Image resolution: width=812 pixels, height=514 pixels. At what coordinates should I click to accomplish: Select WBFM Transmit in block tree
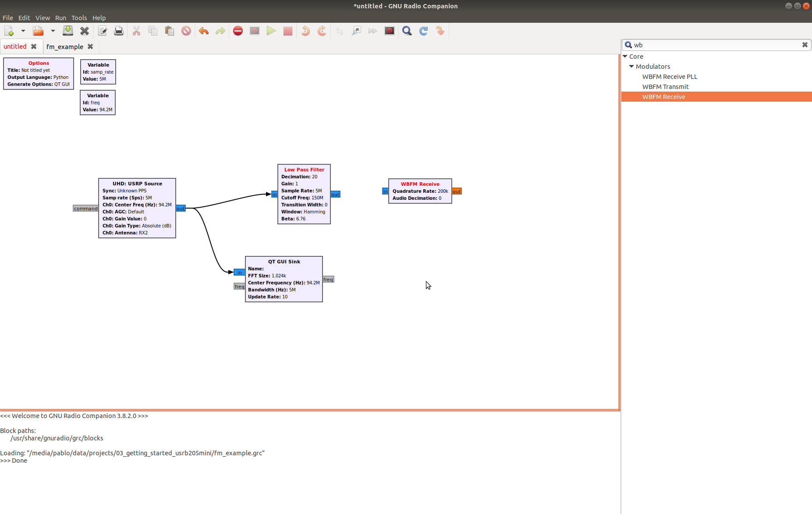click(x=665, y=87)
